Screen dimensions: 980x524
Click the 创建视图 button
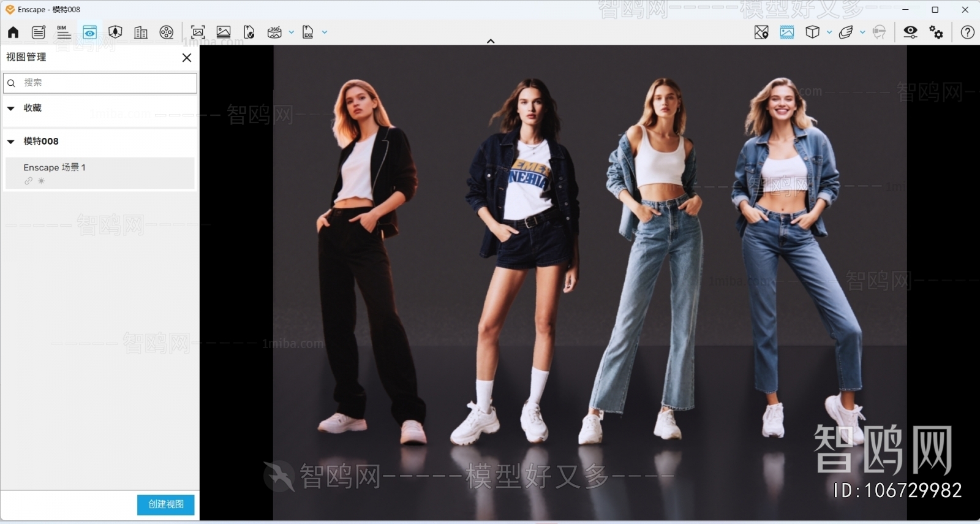pyautogui.click(x=165, y=504)
